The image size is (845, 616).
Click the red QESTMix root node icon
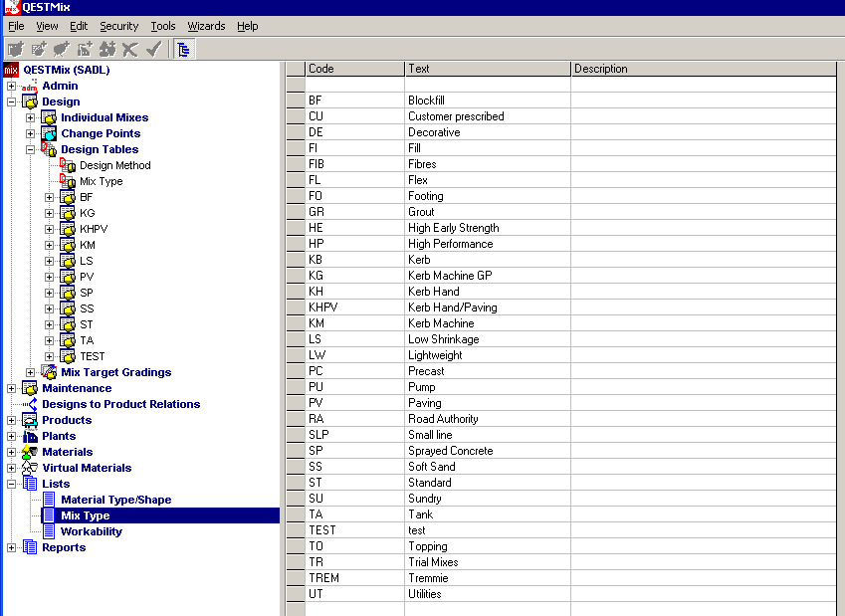[12, 70]
